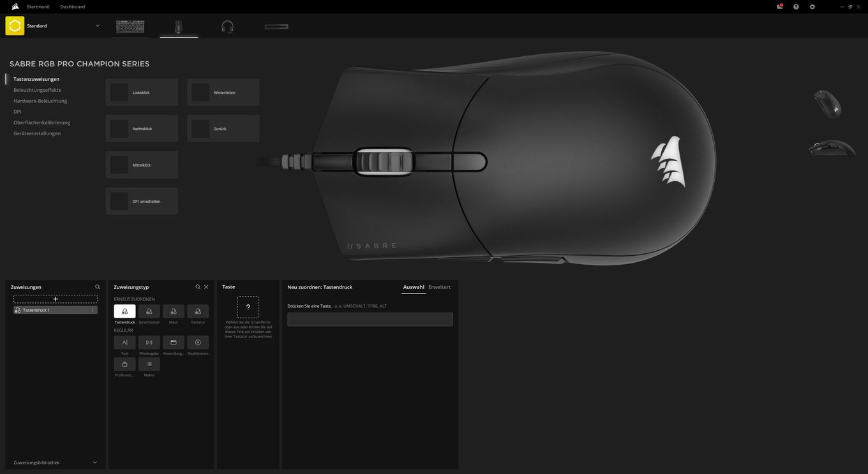Open Hardware-Beleuchtung section

40,101
